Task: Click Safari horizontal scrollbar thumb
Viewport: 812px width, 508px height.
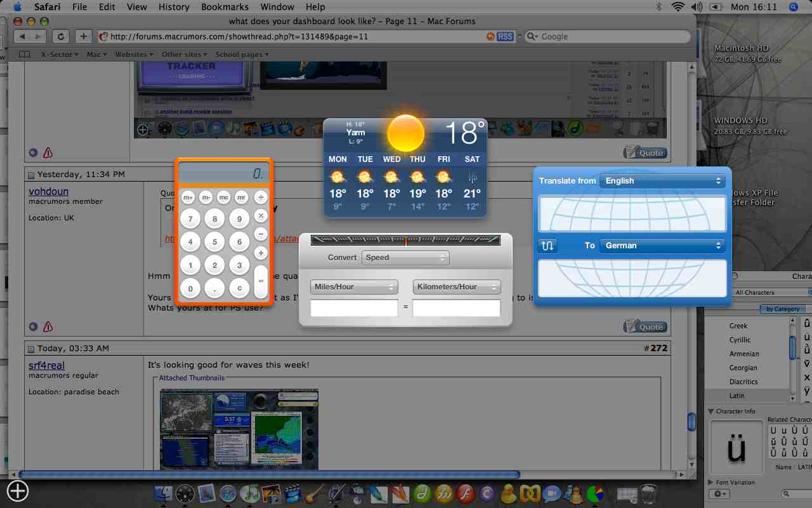Action: (270, 474)
